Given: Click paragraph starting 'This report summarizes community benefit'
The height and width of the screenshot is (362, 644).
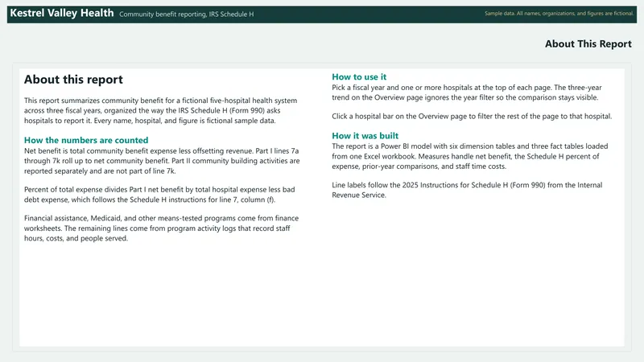Looking at the screenshot, I should (160, 110).
